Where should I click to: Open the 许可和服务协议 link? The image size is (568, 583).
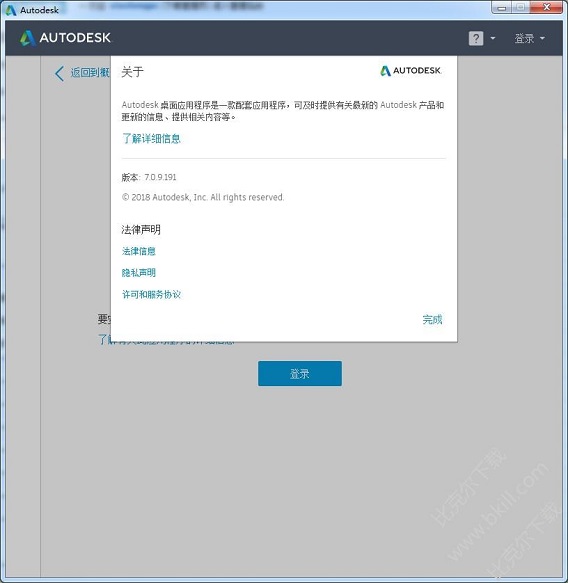click(151, 294)
